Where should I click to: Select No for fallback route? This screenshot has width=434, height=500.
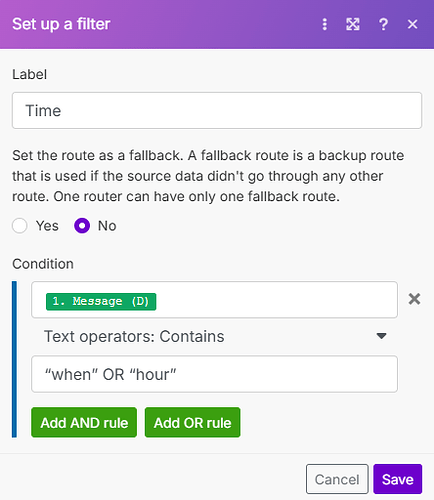click(x=82, y=226)
